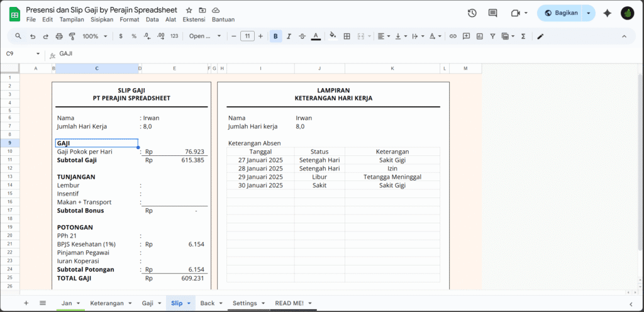Open the borders tool
The height and width of the screenshot is (312, 644).
[x=347, y=36]
